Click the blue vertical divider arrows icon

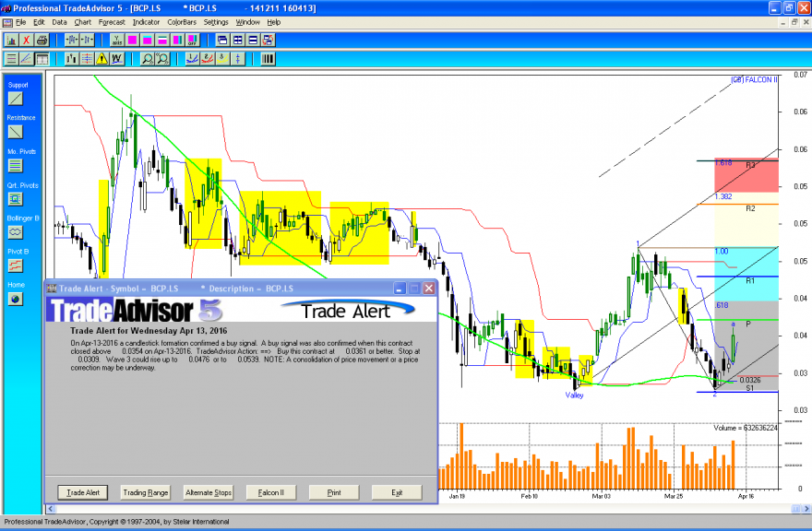237,59
